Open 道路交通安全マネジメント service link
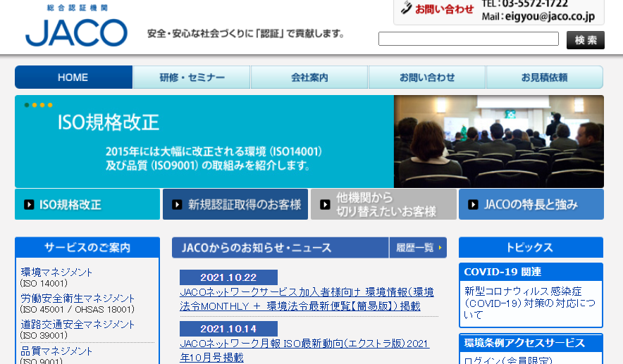The height and width of the screenshot is (364, 623). (x=78, y=325)
